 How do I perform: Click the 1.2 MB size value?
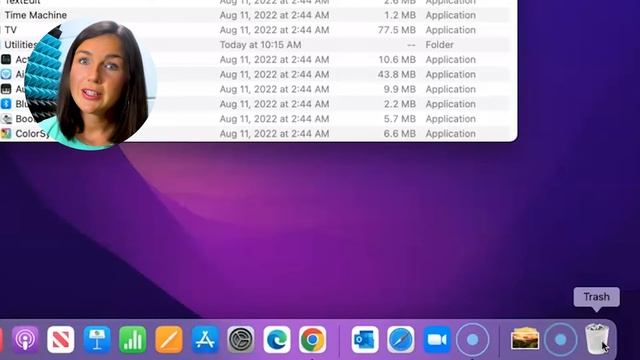click(400, 15)
